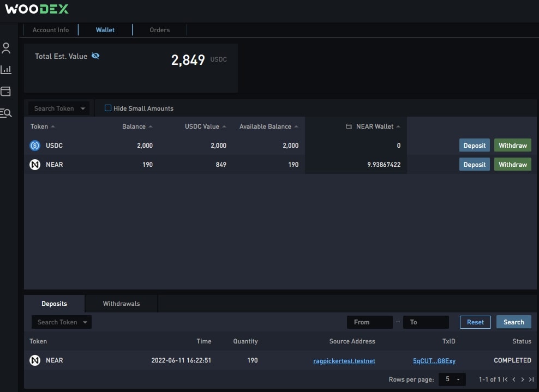
Task: Open the Rows per page dropdown
Action: pos(452,379)
